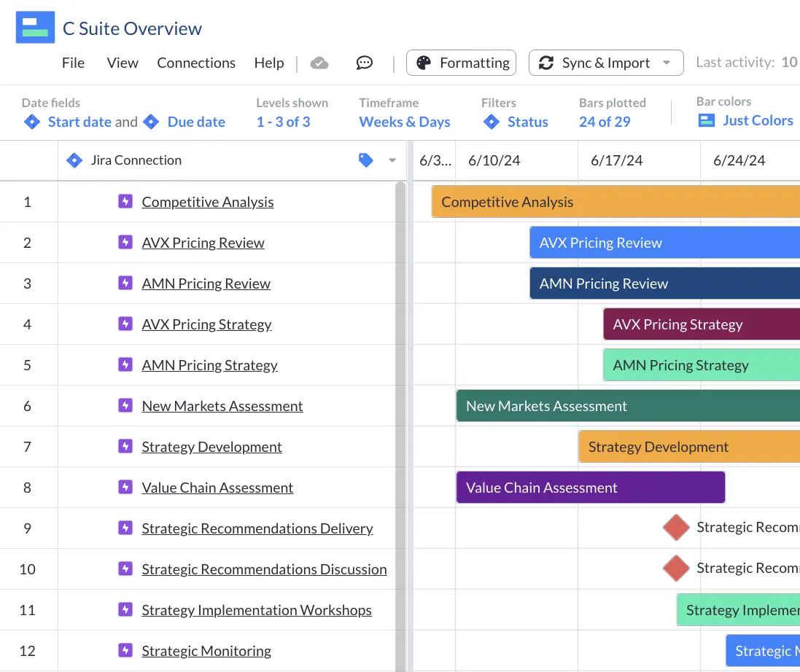Click the C Suite Overview app logo icon
Image resolution: width=800 pixels, height=672 pixels.
35,28
